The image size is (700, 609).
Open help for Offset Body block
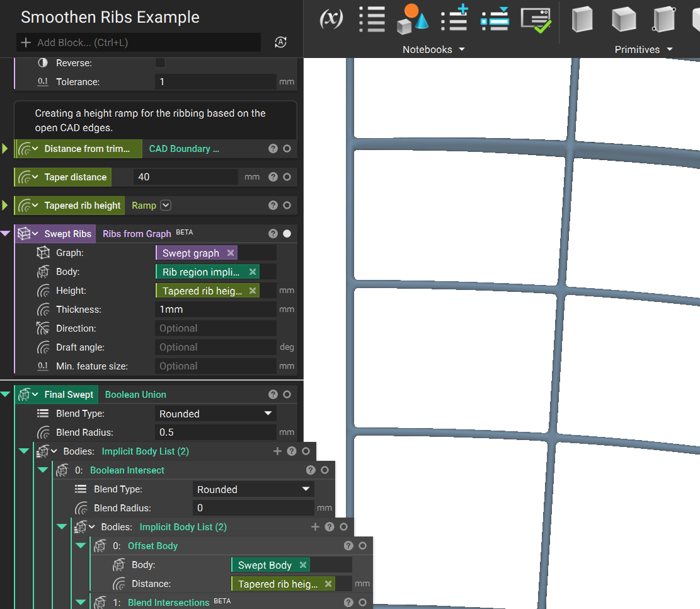click(x=348, y=545)
